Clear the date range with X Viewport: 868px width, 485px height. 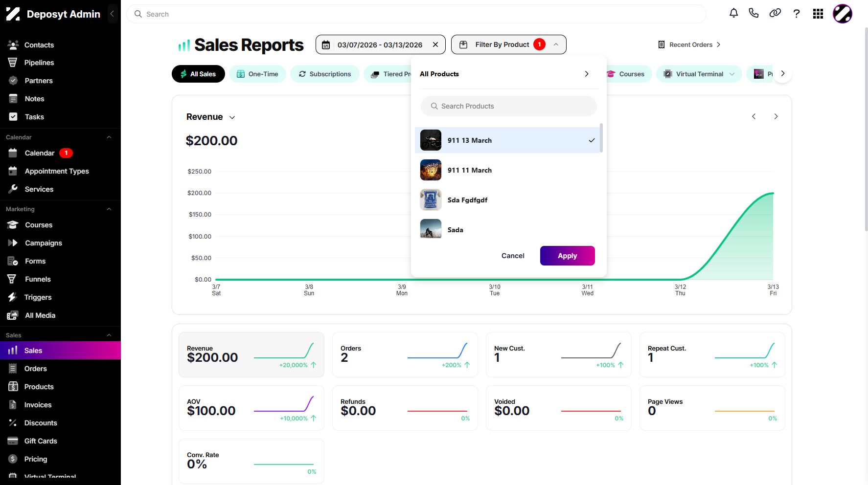tap(435, 44)
